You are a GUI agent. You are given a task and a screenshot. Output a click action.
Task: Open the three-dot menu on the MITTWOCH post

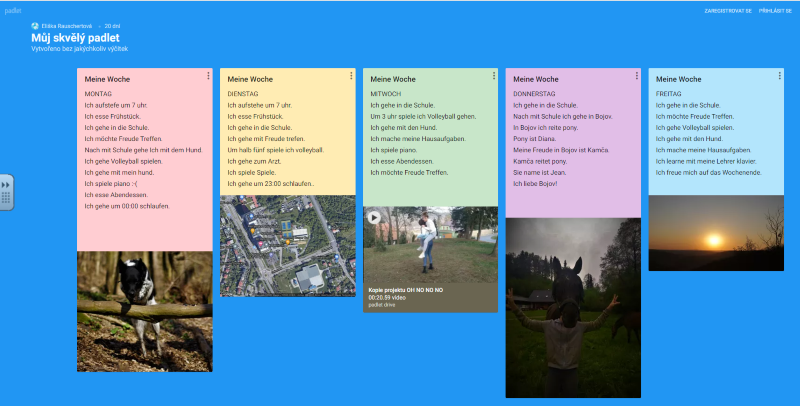(493, 76)
